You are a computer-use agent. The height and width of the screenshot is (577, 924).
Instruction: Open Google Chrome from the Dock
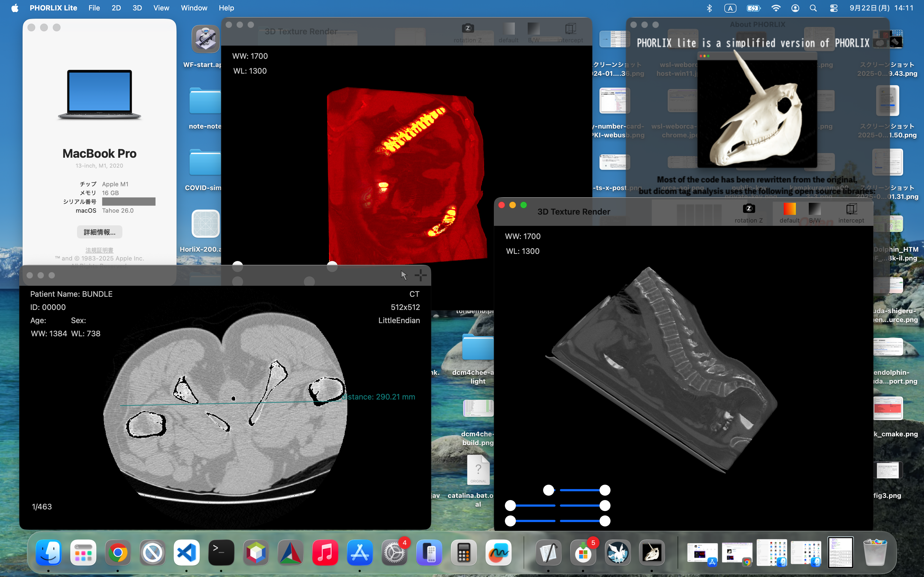coord(118,552)
